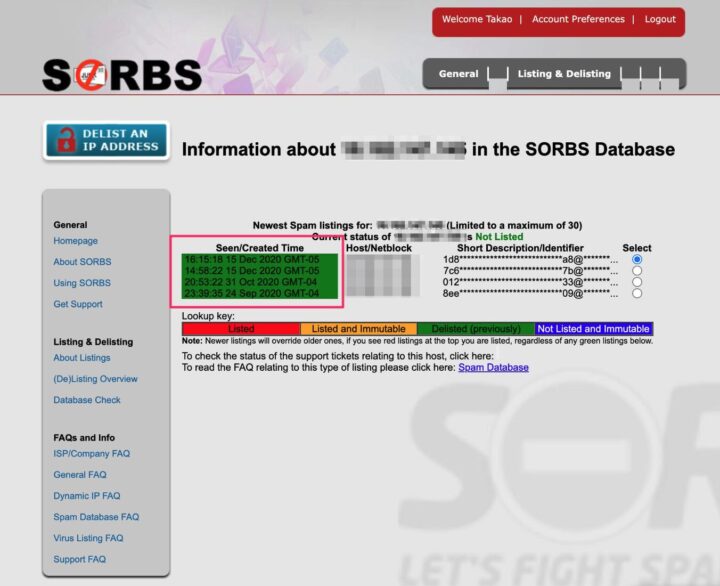Select the radio button for entry 012
Image resolution: width=720 pixels, height=586 pixels.
point(637,282)
